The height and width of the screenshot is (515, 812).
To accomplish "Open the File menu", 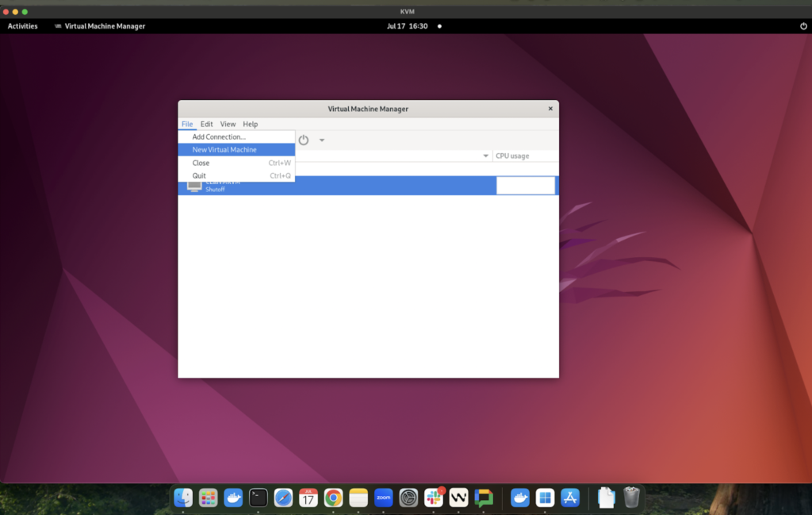I will pyautogui.click(x=187, y=124).
